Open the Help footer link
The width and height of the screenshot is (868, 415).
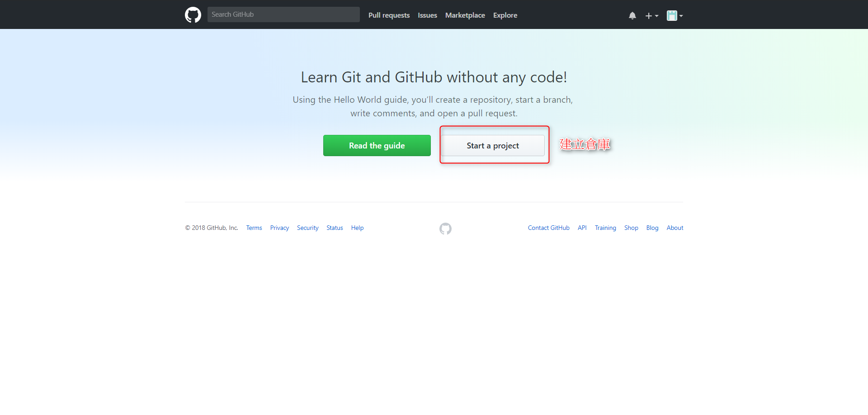(357, 228)
